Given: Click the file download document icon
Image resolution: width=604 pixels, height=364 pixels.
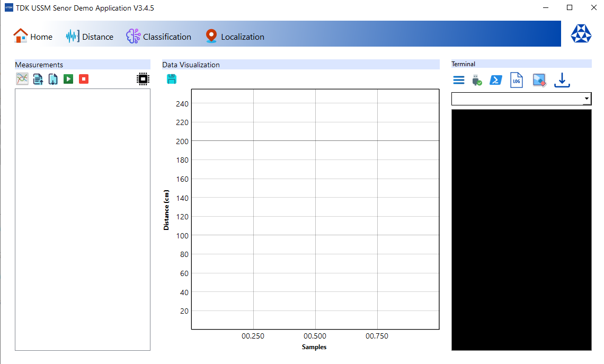Looking at the screenshot, I should point(53,79).
